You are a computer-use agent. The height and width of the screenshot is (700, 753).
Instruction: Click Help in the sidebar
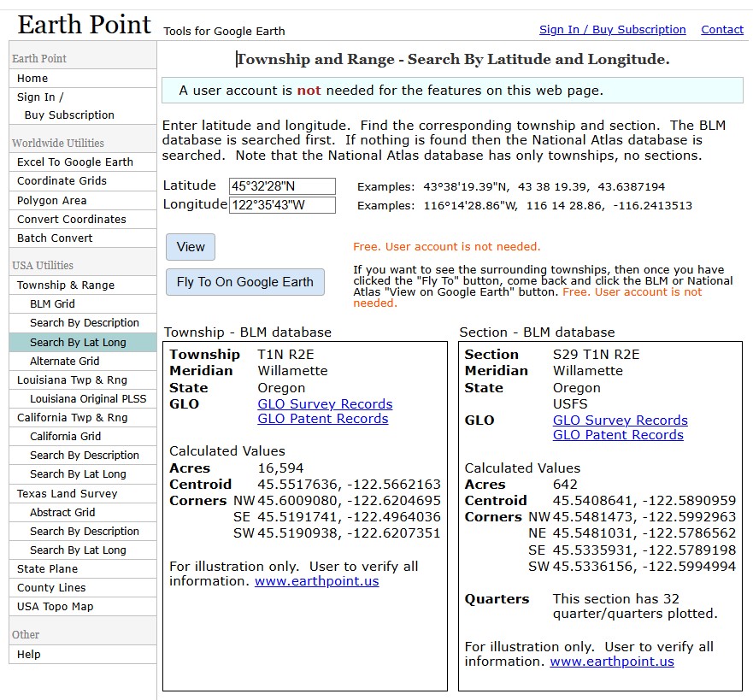[x=28, y=654]
